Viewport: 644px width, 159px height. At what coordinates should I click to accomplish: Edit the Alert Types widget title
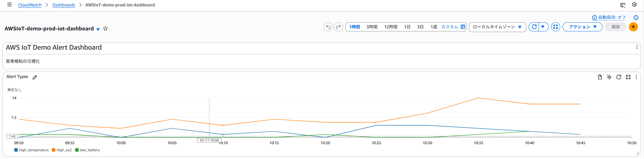pos(35,77)
